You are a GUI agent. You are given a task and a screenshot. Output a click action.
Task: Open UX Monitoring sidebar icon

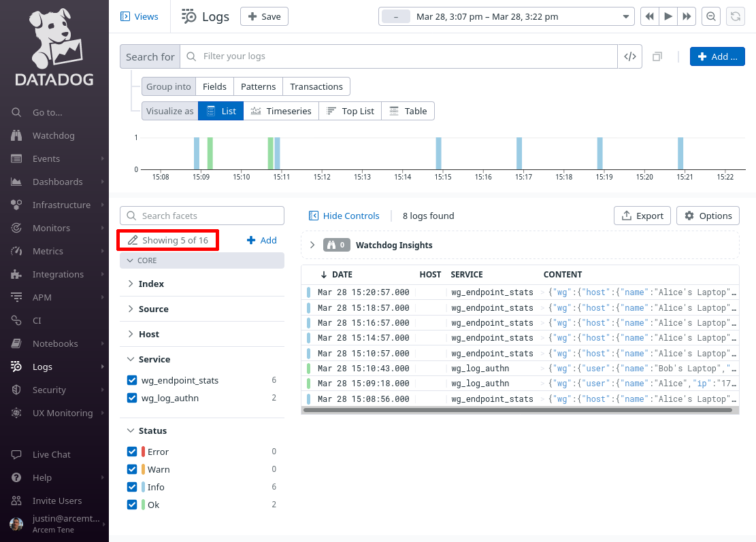(x=16, y=413)
